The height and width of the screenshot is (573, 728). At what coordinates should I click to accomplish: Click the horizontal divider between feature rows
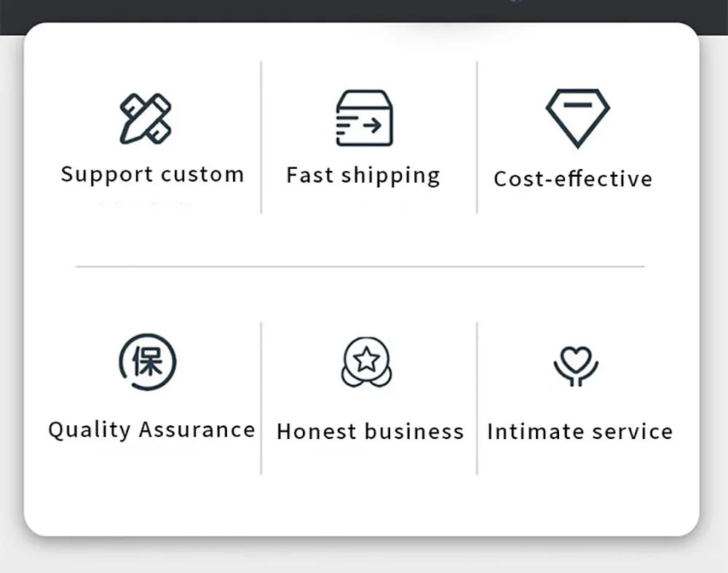360,266
